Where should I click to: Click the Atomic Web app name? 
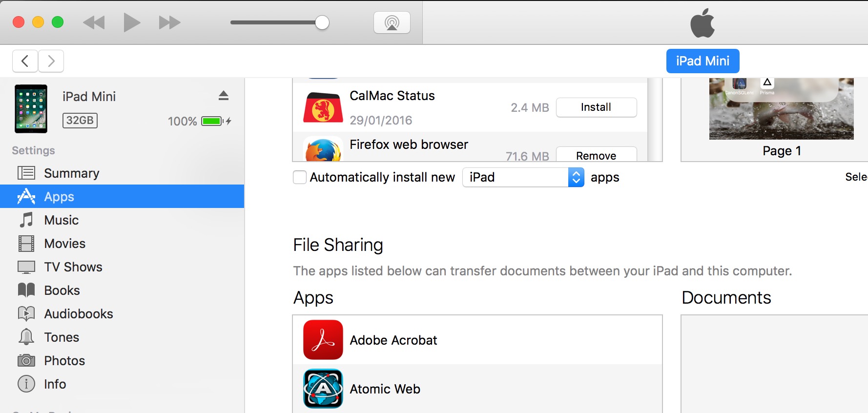pyautogui.click(x=385, y=389)
